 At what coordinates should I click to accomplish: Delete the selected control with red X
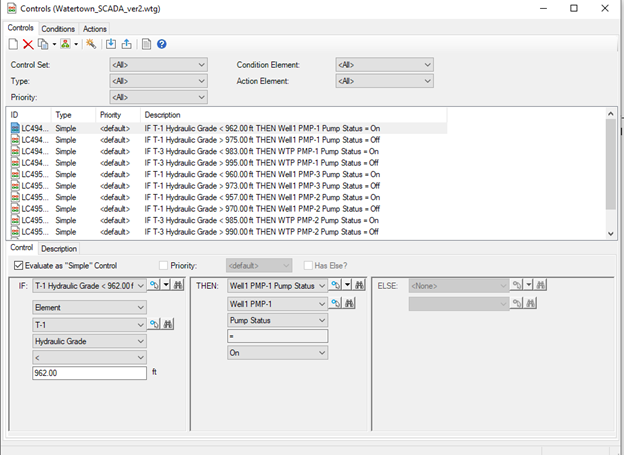point(28,44)
